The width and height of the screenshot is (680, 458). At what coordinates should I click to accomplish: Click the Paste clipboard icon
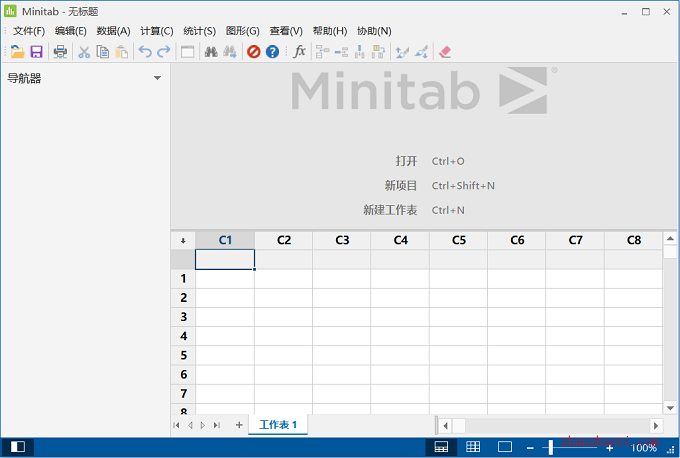pos(122,52)
